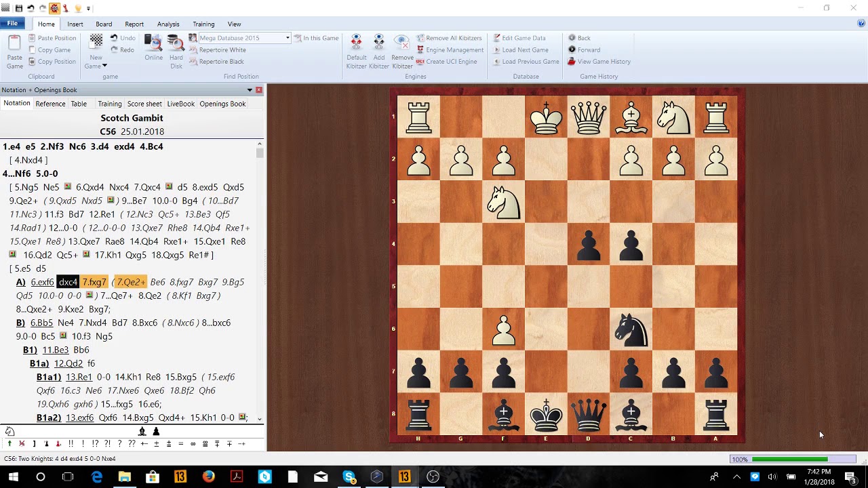The height and width of the screenshot is (488, 868).
Task: Click the undo arrow in quick access toolbar
Action: click(31, 8)
